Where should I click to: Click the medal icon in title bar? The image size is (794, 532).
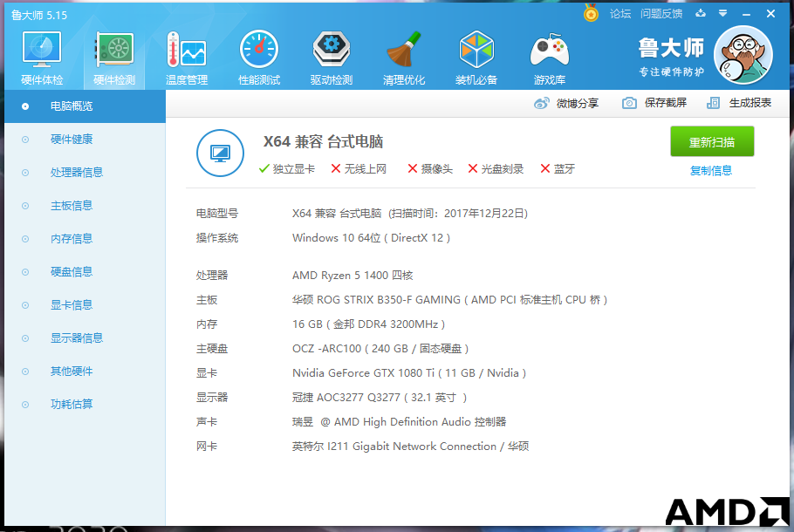[591, 13]
